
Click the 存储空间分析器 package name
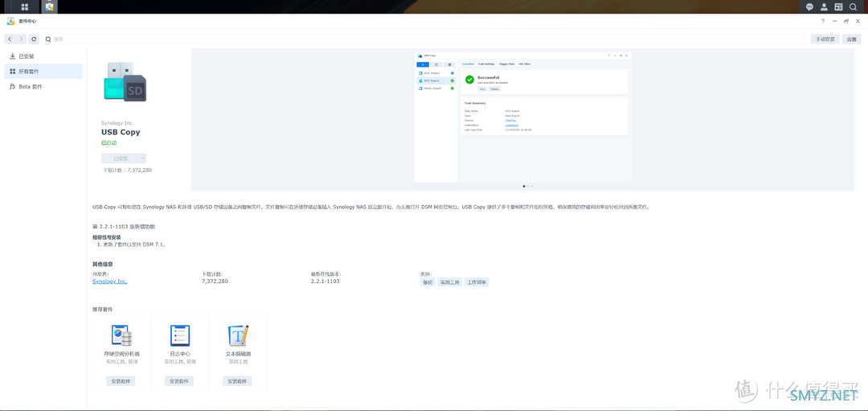(122, 354)
